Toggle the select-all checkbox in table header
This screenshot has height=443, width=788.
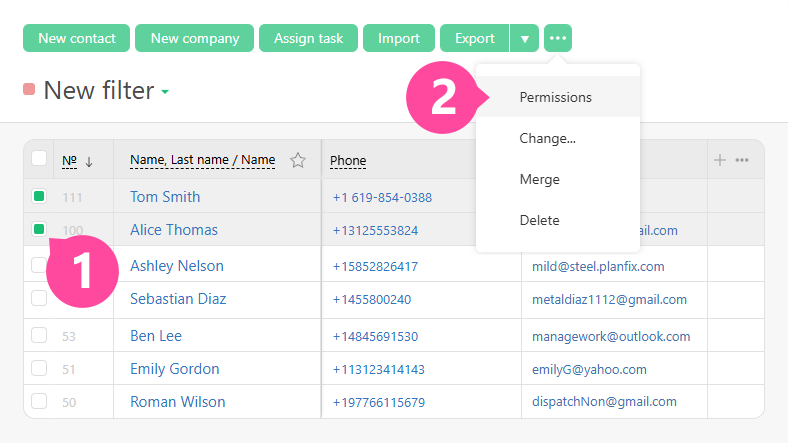(x=39, y=158)
